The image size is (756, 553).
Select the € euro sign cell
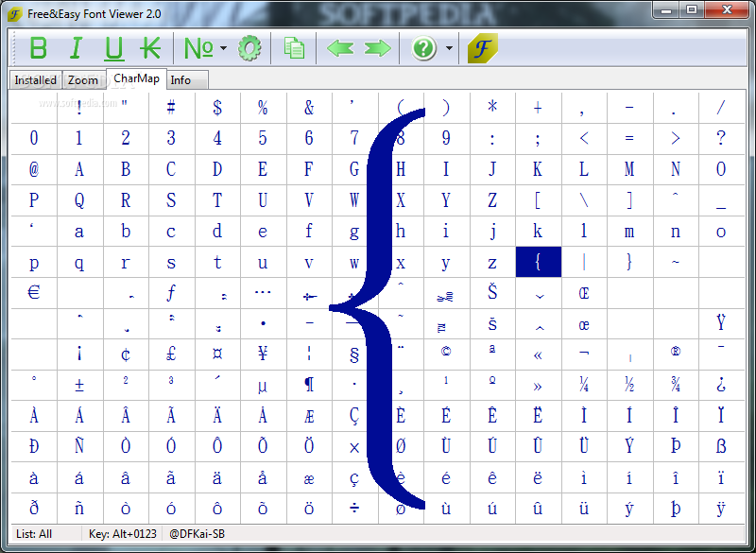[34, 293]
